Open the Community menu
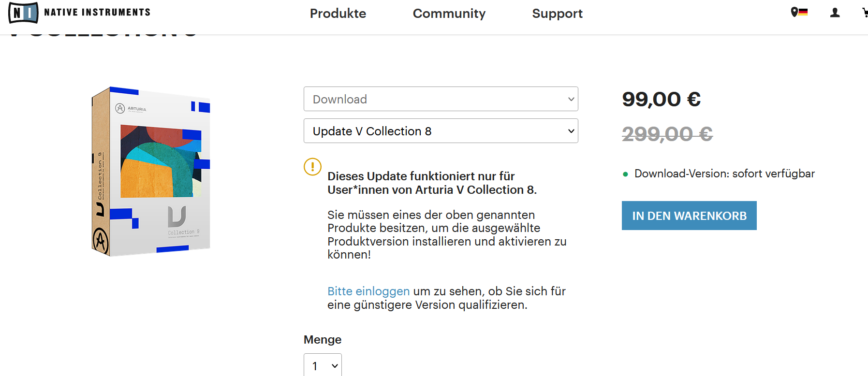868x376 pixels. (x=449, y=14)
